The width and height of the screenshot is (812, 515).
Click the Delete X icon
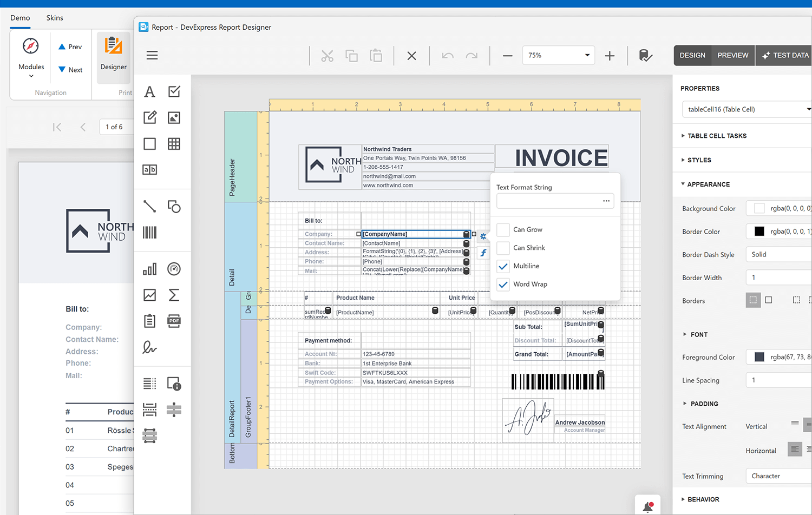[411, 56]
